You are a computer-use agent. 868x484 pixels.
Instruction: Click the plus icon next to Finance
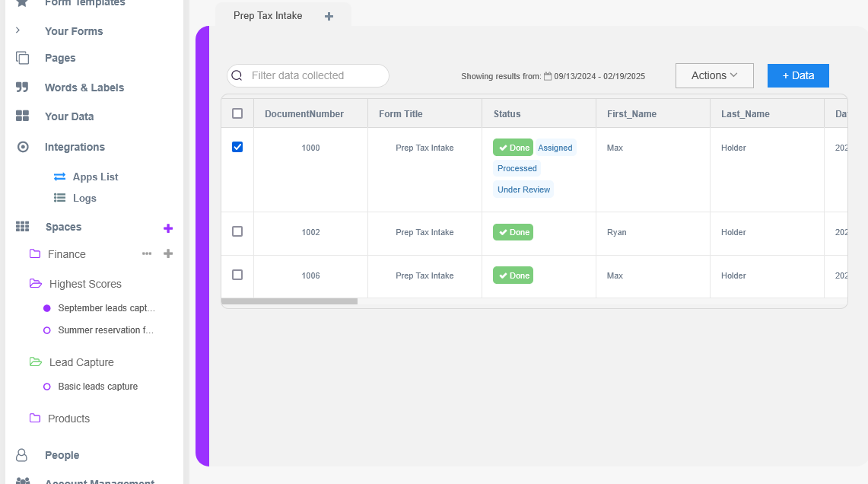168,253
